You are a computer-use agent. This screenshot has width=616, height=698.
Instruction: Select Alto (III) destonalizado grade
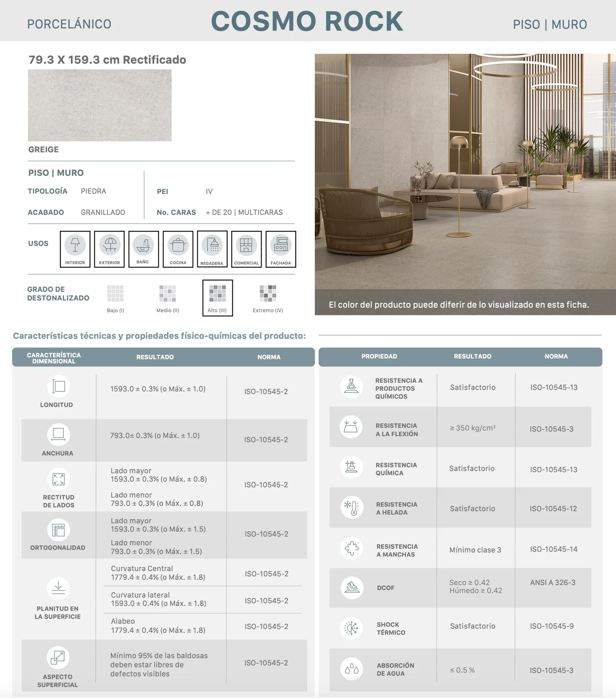[217, 298]
